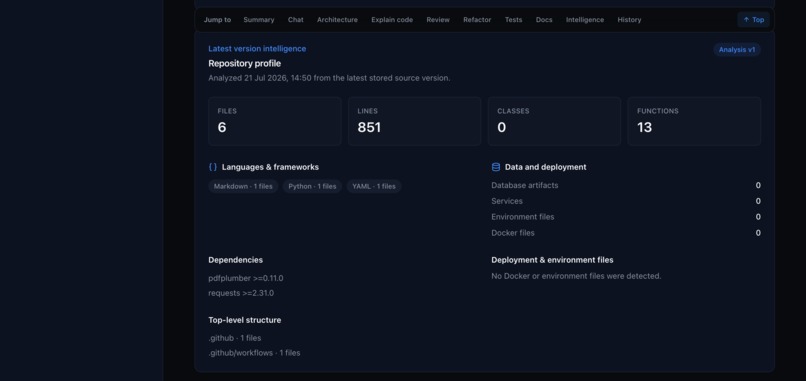The image size is (806, 381).
Task: Click the LINES 851 stat card
Action: (x=414, y=121)
